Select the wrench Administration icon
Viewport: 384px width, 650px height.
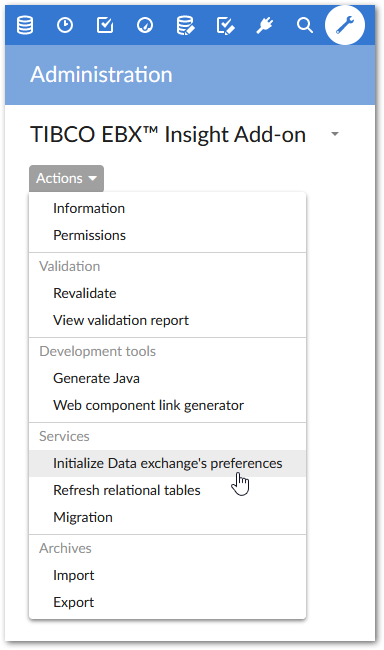pos(345,25)
